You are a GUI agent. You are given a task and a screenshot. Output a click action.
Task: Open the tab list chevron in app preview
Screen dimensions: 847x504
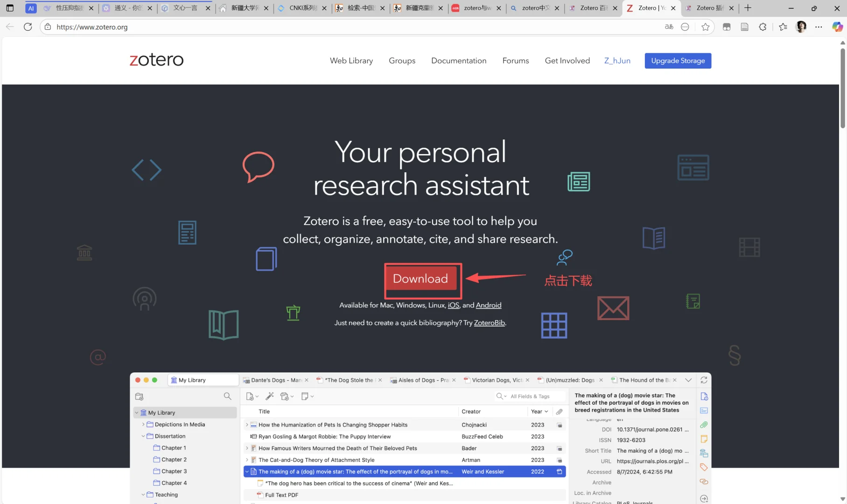[688, 380]
